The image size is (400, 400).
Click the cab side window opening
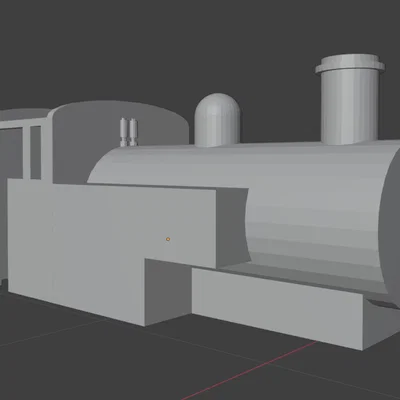[36, 152]
